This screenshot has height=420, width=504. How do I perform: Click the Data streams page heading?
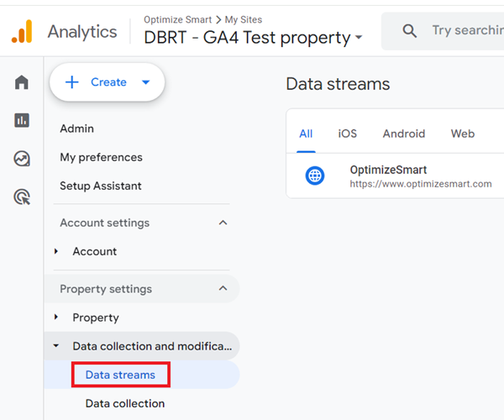click(x=338, y=84)
